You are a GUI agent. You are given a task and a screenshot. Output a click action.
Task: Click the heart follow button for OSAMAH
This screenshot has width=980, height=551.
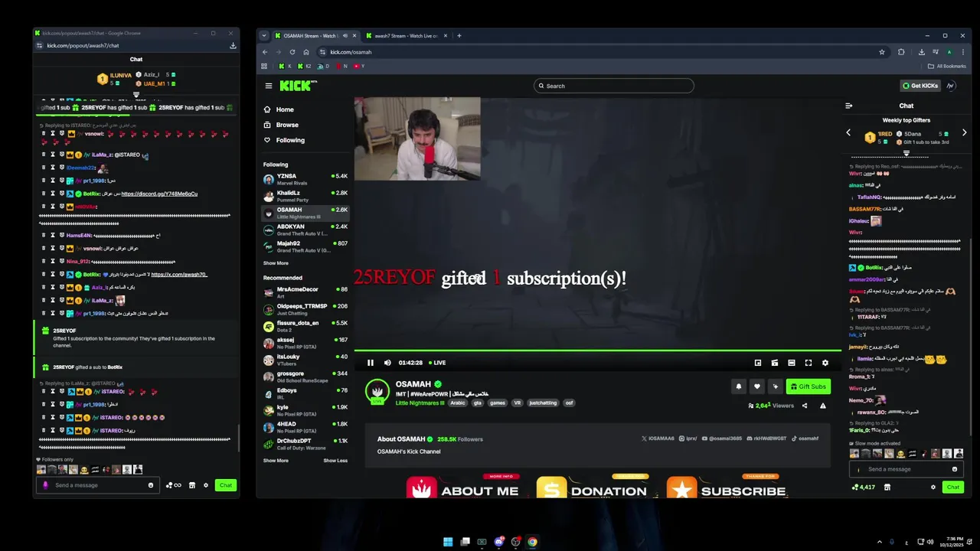tap(757, 386)
